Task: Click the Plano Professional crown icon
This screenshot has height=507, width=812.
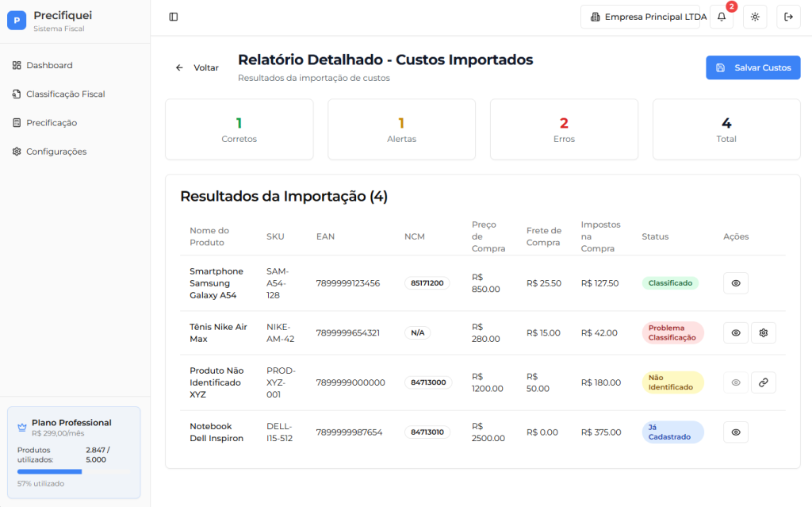Action: click(22, 427)
